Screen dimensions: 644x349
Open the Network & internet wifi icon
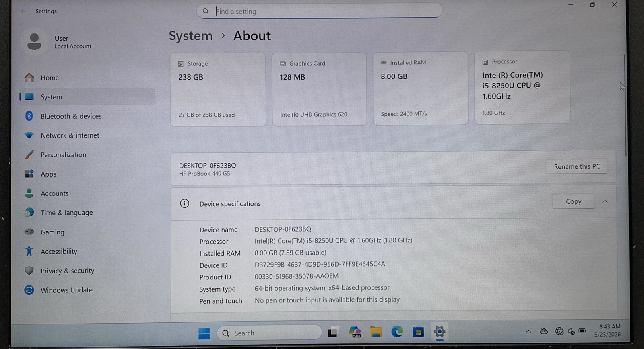(29, 135)
